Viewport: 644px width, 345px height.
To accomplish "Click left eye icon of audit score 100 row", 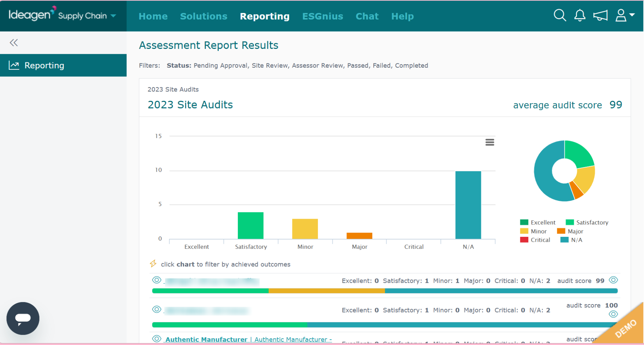I will (x=157, y=309).
